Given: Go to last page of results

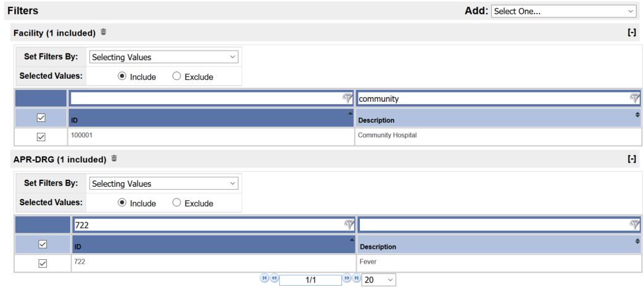Looking at the screenshot, I should pos(356,278).
